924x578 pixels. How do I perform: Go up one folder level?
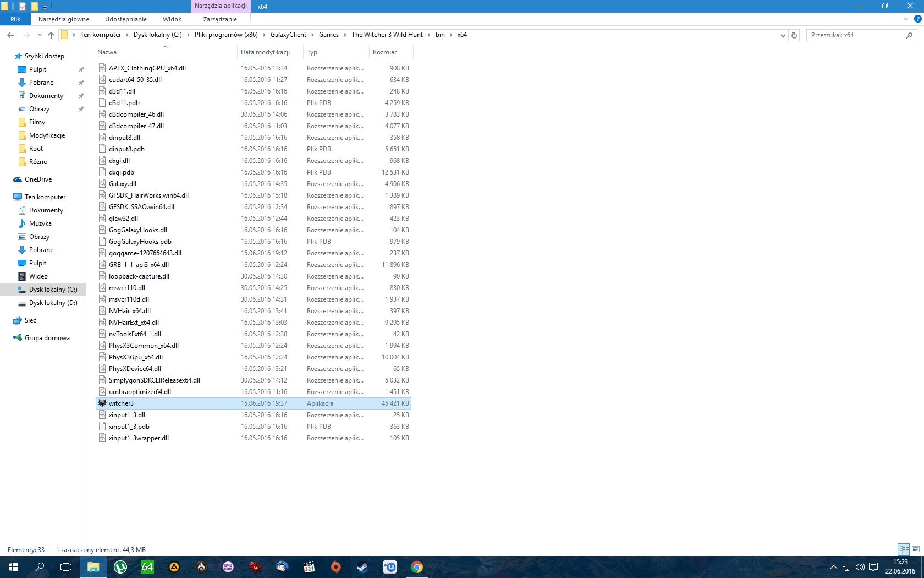[x=51, y=35]
